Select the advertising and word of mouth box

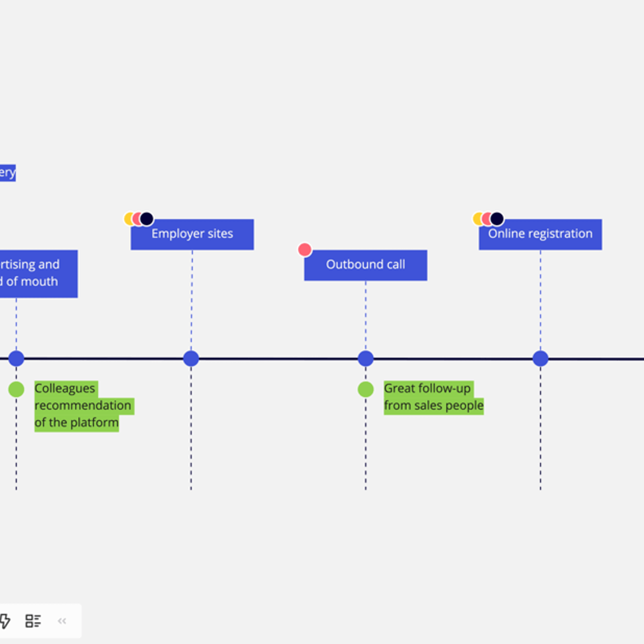39,274
